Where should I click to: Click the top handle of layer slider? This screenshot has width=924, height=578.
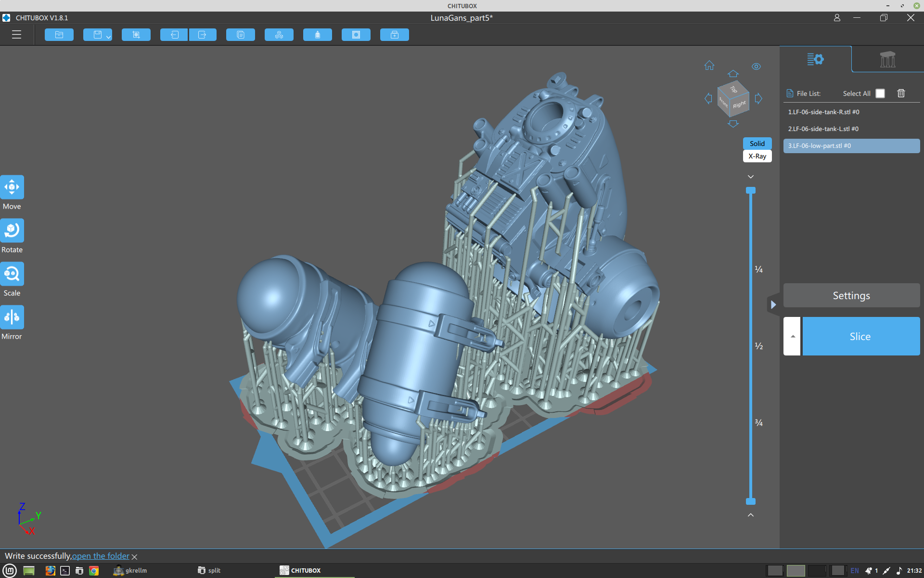coord(751,191)
